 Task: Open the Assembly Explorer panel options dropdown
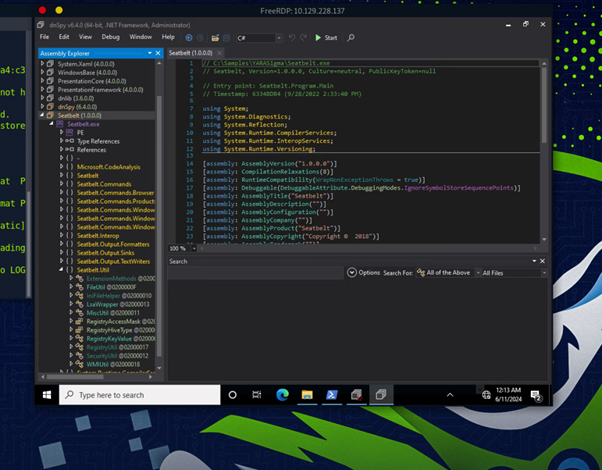click(x=150, y=53)
